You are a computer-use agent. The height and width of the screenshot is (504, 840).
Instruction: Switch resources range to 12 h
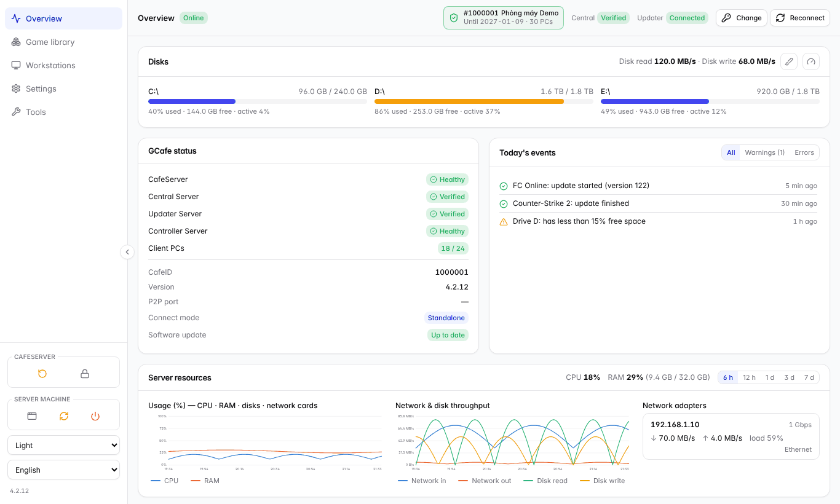pyautogui.click(x=749, y=377)
